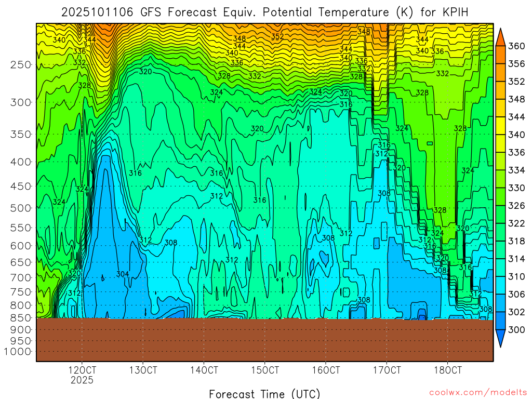Click the 350 pressure axis label

[x=21, y=135]
